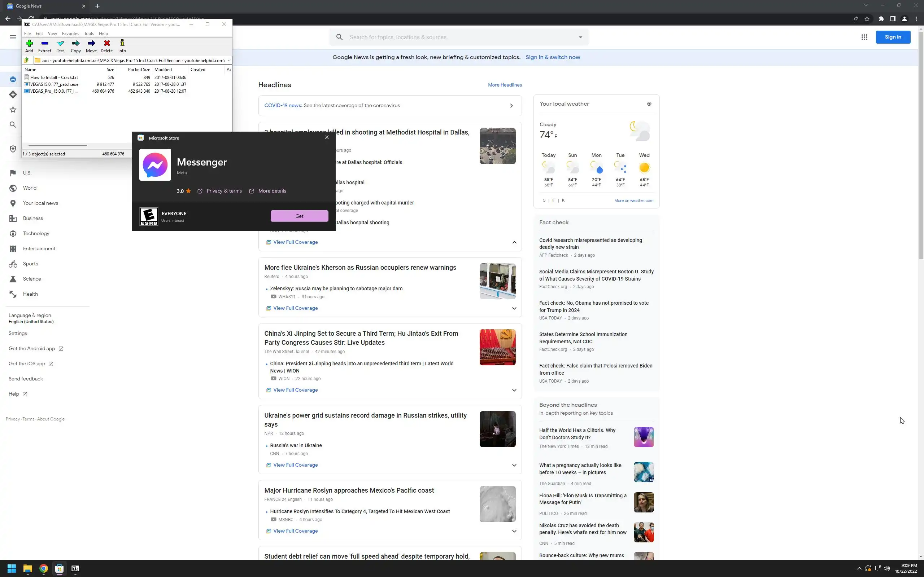Click weather location target icon
924x577 pixels.
(x=649, y=104)
